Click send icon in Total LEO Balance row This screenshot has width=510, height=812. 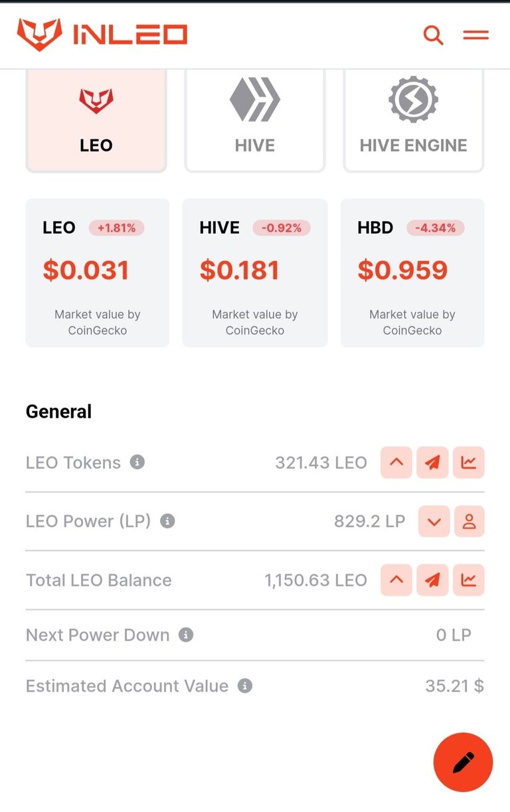[x=432, y=580]
